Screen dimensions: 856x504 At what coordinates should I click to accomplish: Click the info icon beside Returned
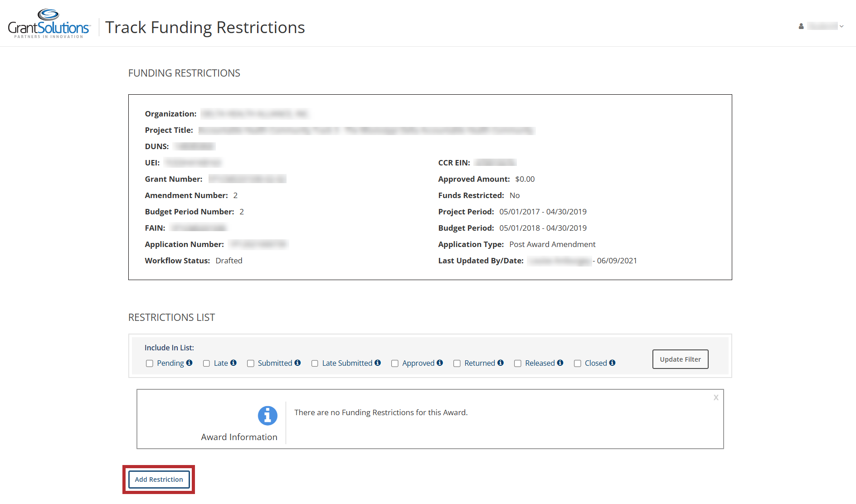point(501,363)
